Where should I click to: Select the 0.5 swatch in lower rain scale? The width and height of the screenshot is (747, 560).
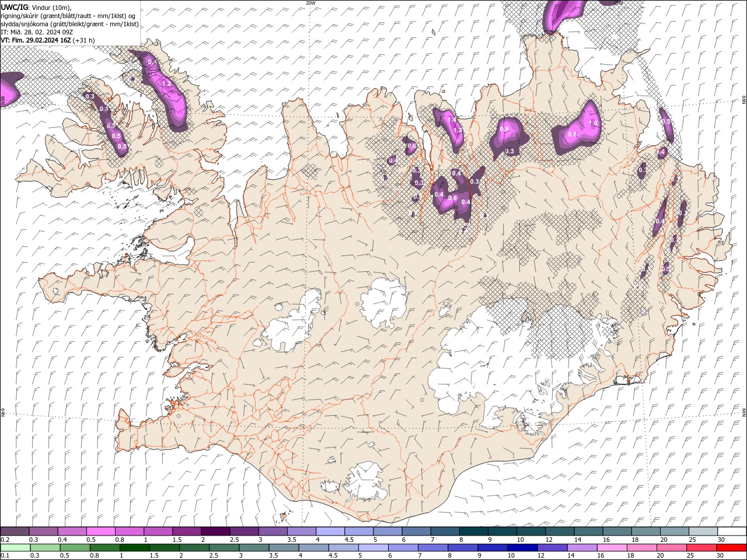pyautogui.click(x=75, y=548)
